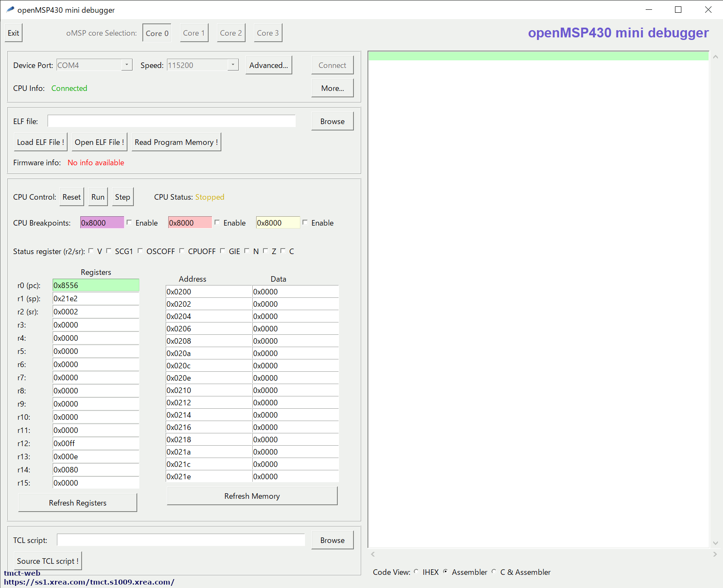Screen dimensions: 723x588
Task: Toggle the SCG1 status flag
Action: click(x=109, y=251)
